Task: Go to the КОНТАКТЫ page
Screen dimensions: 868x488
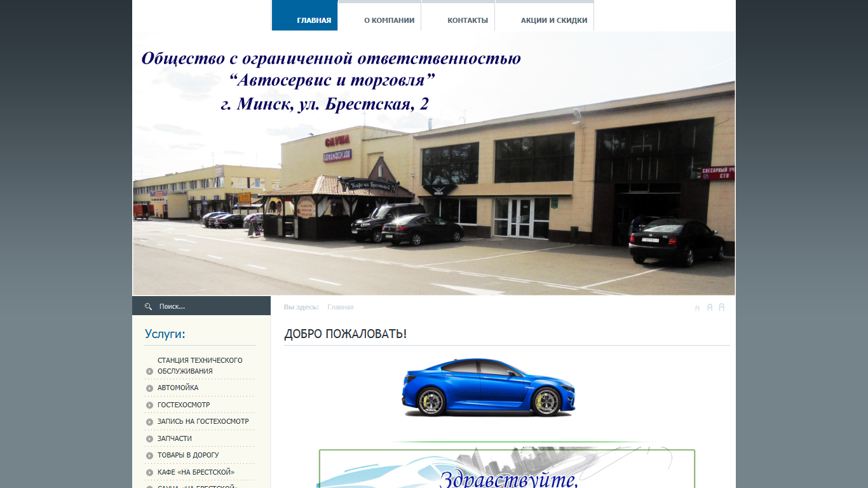Action: point(458,15)
